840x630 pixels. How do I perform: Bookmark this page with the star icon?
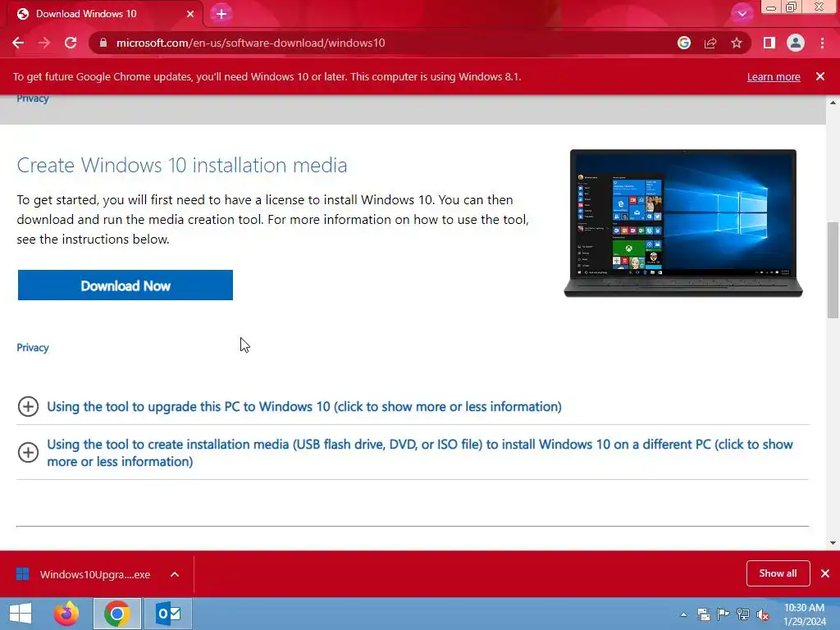click(737, 43)
